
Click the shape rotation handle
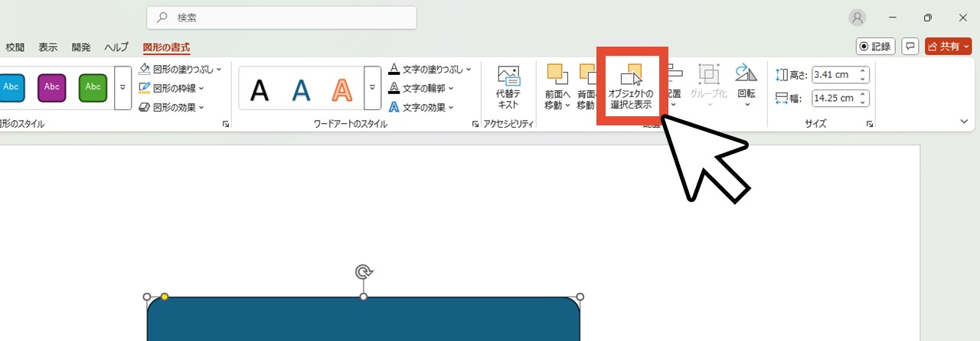(x=364, y=271)
